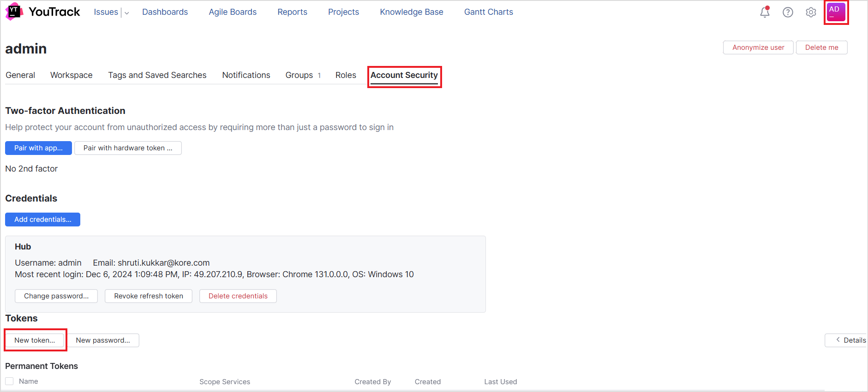Click the Anonymize user button
Image resolution: width=868 pixels, height=392 pixels.
[x=758, y=48]
